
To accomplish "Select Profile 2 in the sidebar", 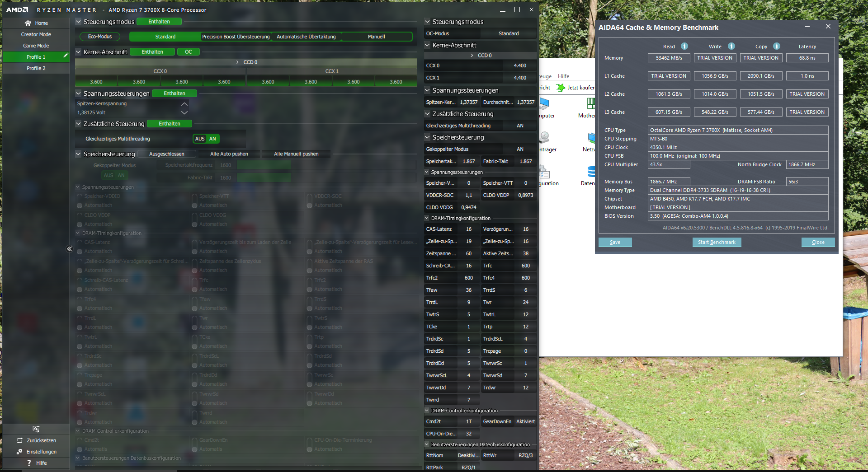I will [x=36, y=68].
